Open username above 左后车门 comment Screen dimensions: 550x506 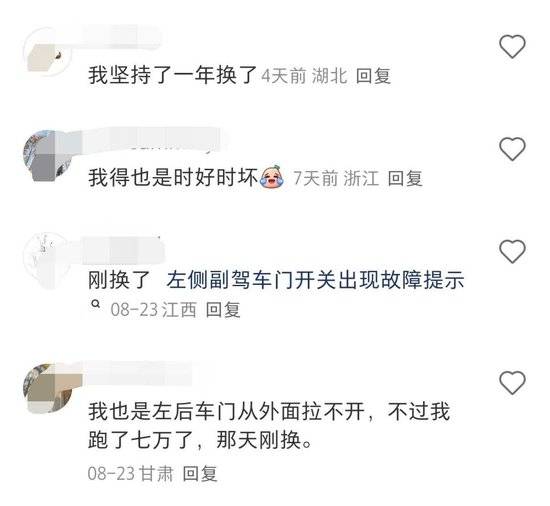coord(138,373)
